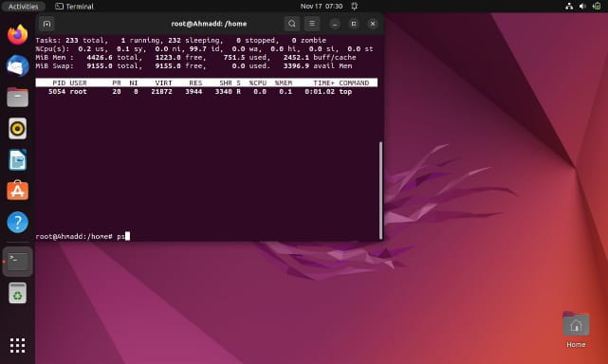The image size is (608, 364).
Task: Click the terminal vertical scrollbar
Action: coord(380,190)
